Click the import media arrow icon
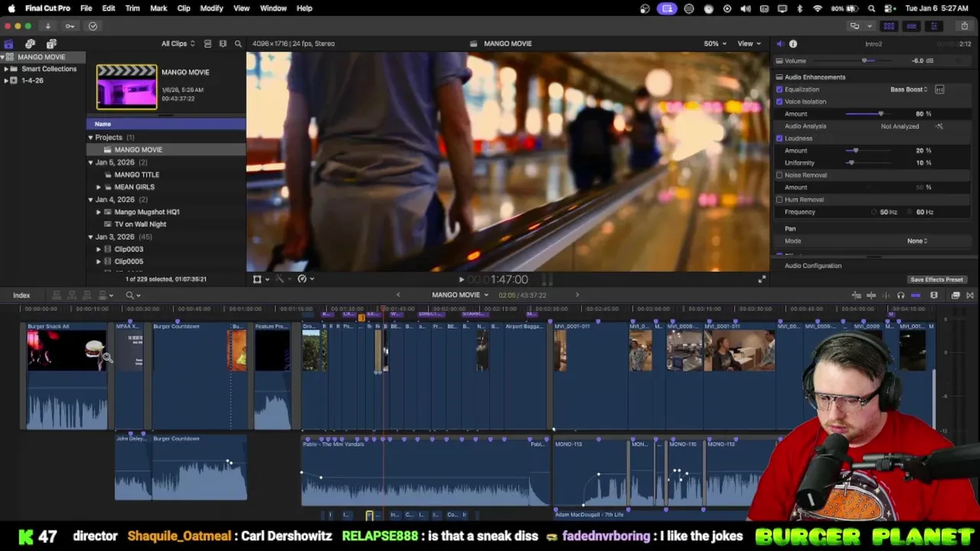This screenshot has height=551, width=980. (x=47, y=26)
